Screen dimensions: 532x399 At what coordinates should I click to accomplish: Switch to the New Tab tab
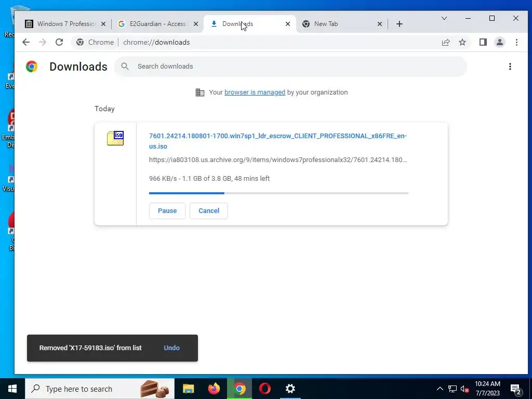coord(341,24)
